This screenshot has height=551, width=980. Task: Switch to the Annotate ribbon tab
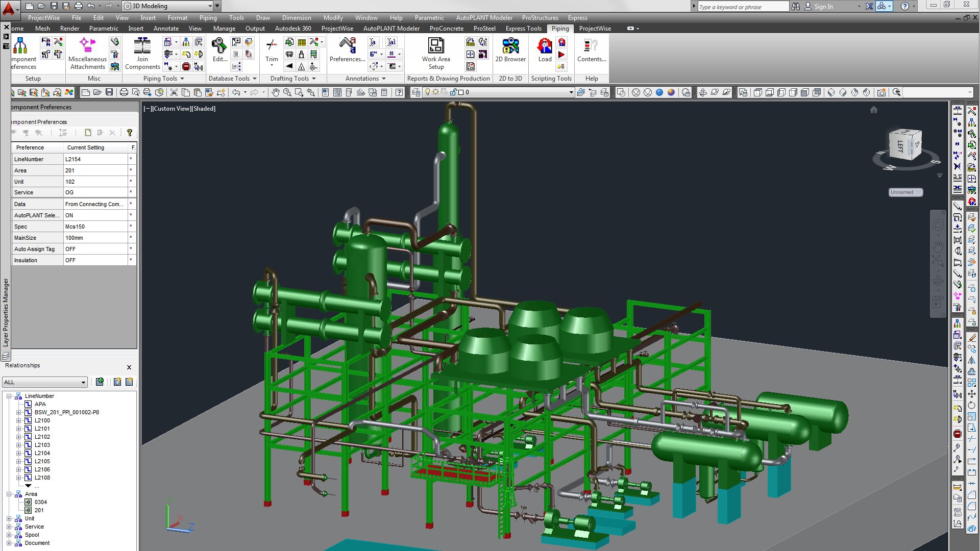(166, 29)
